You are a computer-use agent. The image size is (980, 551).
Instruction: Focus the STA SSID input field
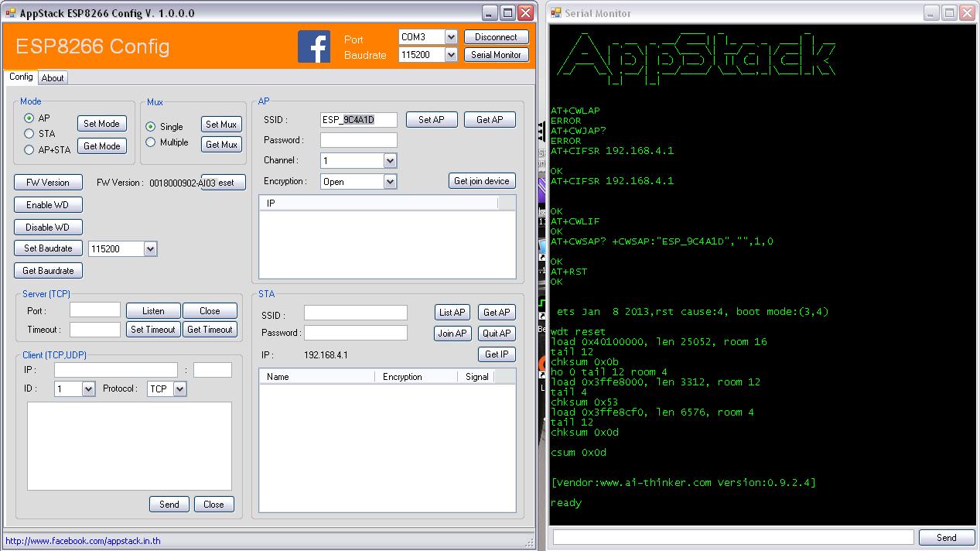click(x=356, y=313)
